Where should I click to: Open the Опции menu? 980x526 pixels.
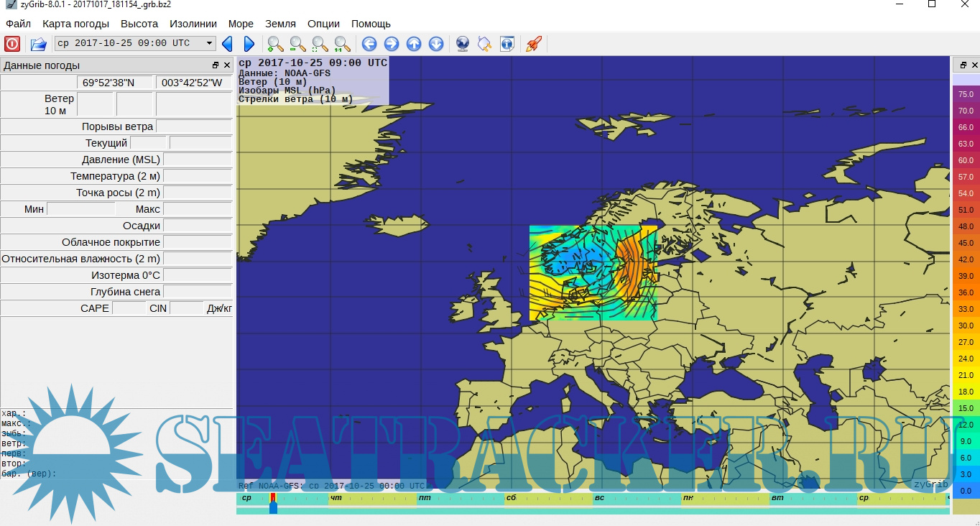click(323, 24)
